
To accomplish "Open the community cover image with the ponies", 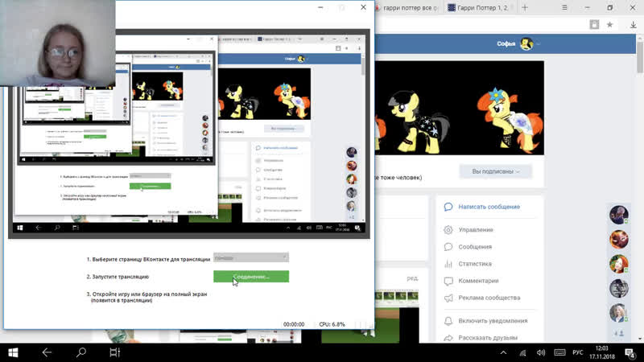I will point(459,108).
